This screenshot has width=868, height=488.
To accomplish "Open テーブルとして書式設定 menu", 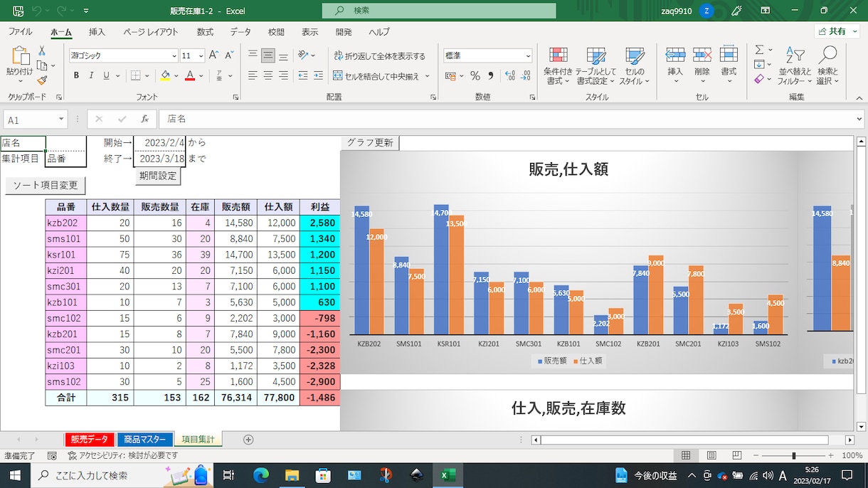I will tap(596, 66).
